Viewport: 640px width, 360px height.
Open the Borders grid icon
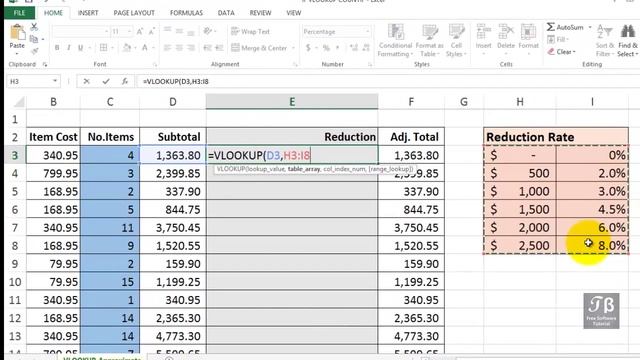coord(104,48)
